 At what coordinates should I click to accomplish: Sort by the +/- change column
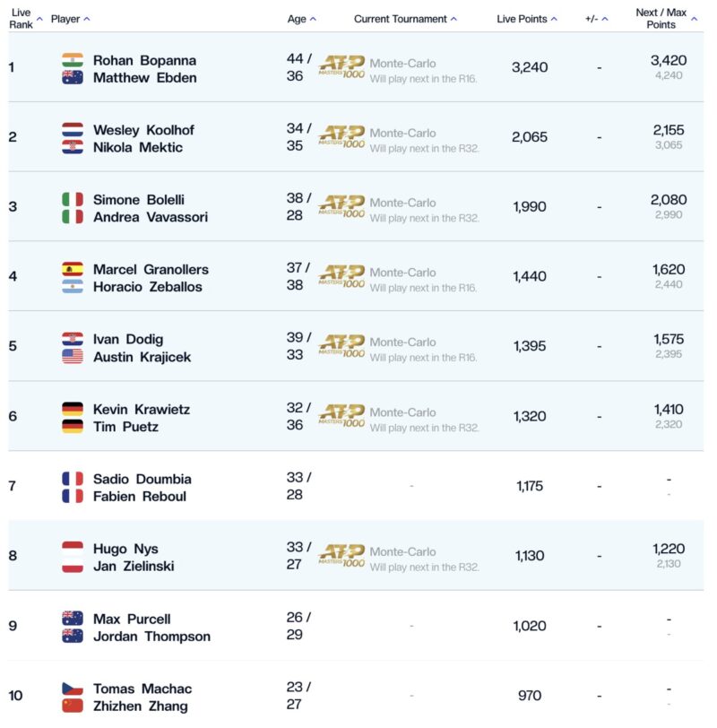[x=596, y=19]
